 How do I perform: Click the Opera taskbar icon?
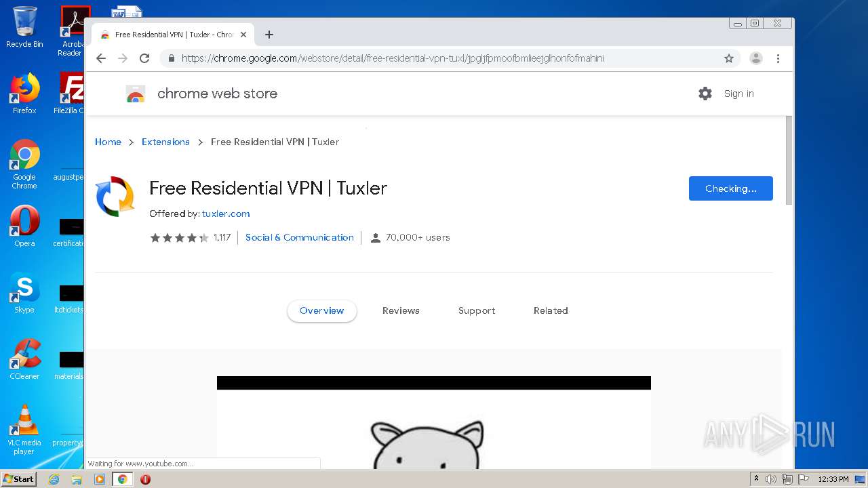[145, 479]
